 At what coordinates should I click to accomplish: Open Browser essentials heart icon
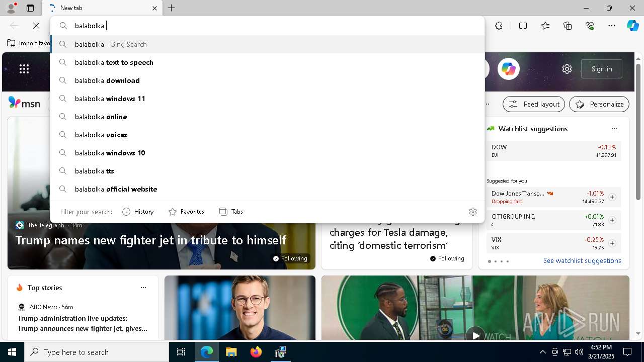click(x=590, y=26)
